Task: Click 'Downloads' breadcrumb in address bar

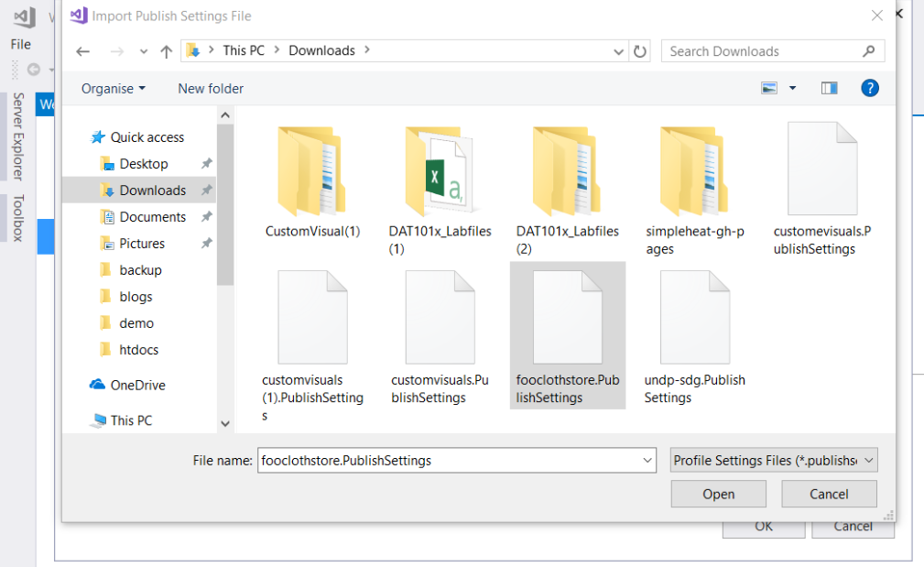Action: tap(321, 50)
